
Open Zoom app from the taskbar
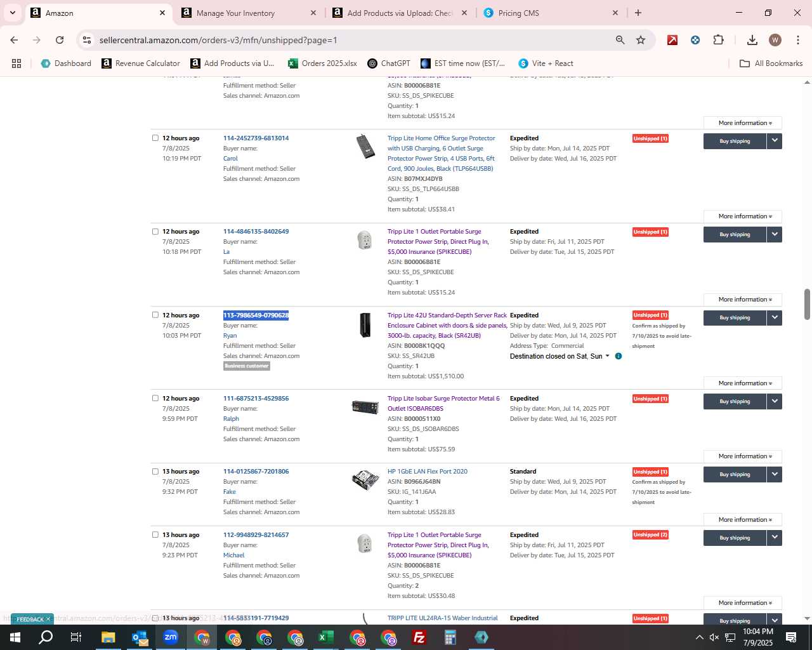tap(171, 637)
